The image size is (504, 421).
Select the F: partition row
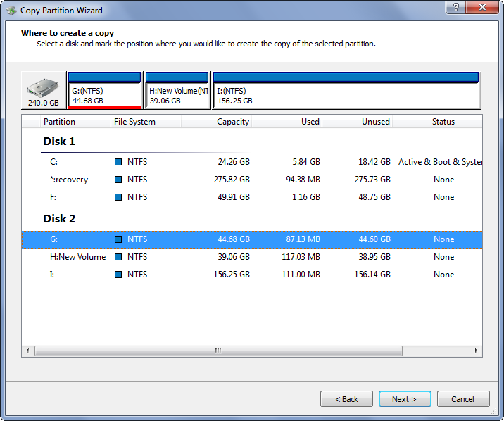tap(252, 197)
